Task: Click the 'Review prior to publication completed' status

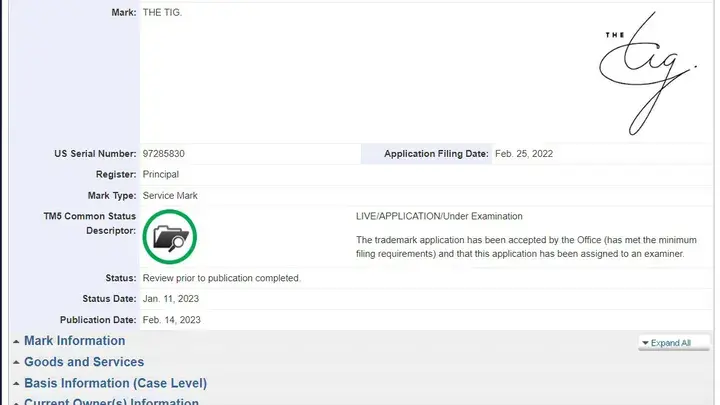Action: pyautogui.click(x=222, y=278)
